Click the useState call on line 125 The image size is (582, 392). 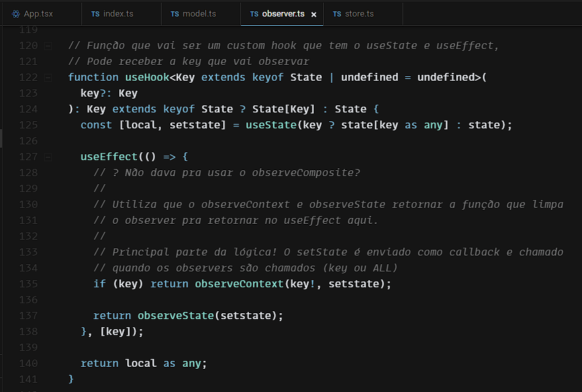(x=270, y=125)
